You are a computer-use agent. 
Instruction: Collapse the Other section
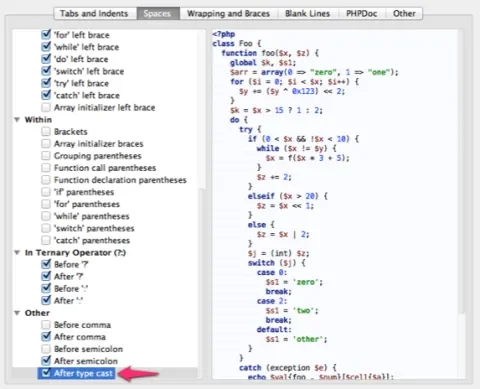(17, 313)
